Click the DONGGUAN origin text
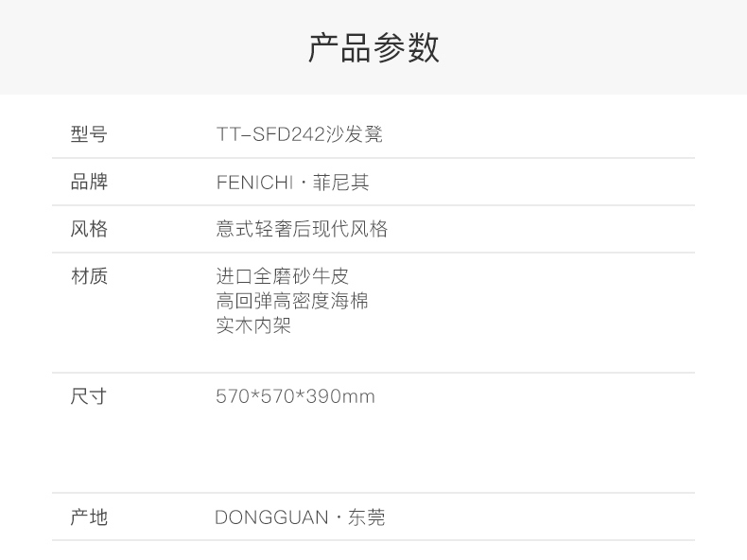 [x=271, y=517]
